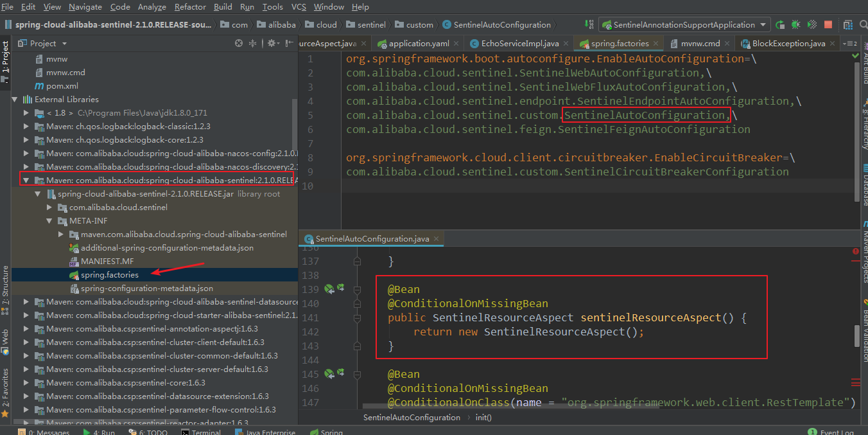Click the MANIFEST.MF file icon
The width and height of the screenshot is (868, 435).
point(73,262)
